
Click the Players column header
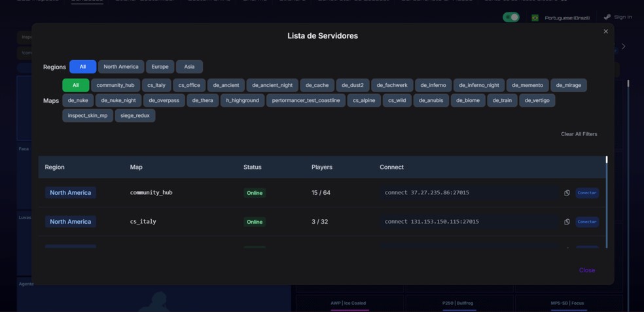[322, 167]
